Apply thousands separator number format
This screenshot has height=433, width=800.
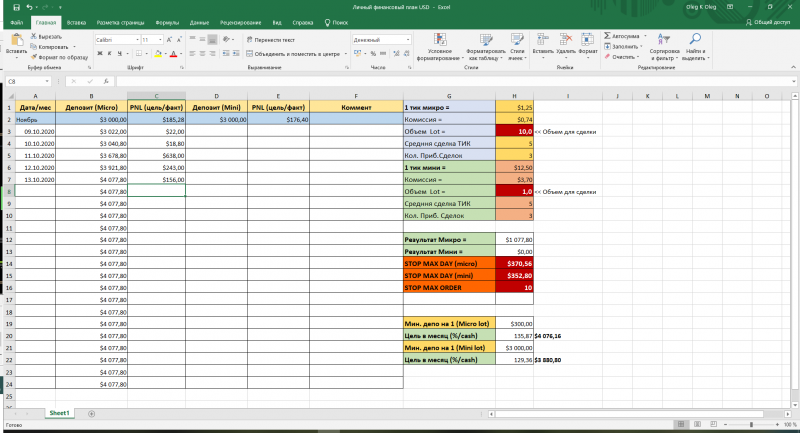[x=383, y=54]
